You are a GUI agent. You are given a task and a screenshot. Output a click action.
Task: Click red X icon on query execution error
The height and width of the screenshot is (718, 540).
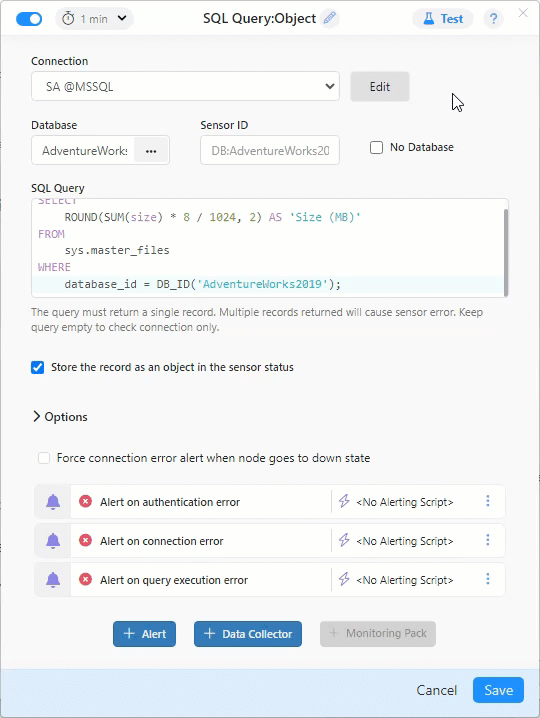85,579
